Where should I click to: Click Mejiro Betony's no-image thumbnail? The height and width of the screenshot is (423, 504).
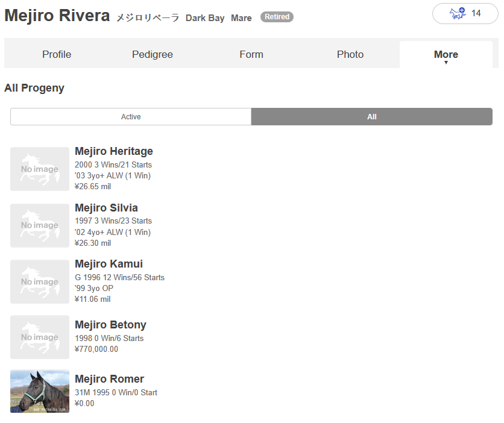[40, 337]
